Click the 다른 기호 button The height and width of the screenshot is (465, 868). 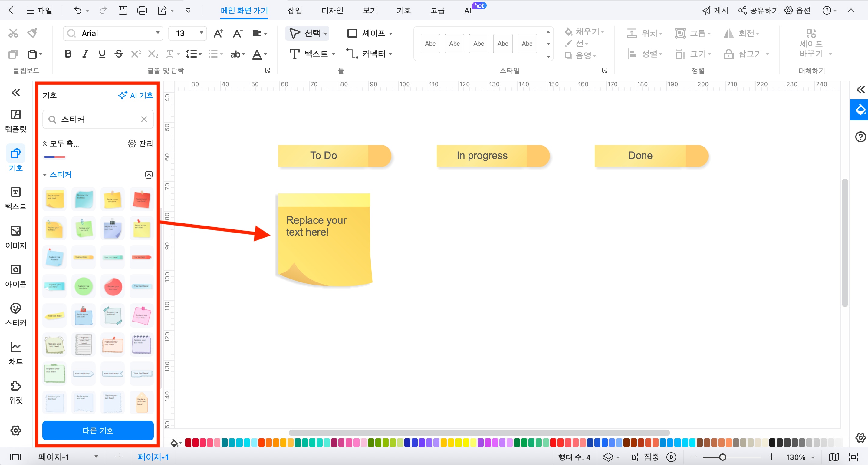click(x=98, y=430)
